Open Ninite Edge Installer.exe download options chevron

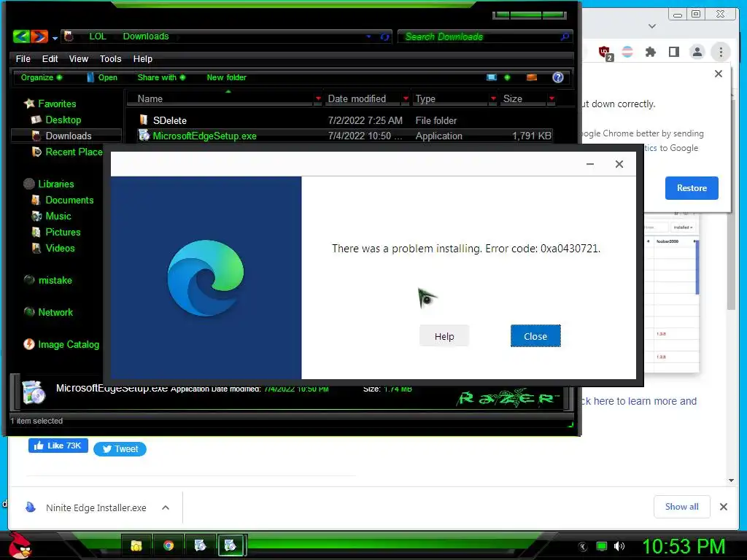coord(166,507)
